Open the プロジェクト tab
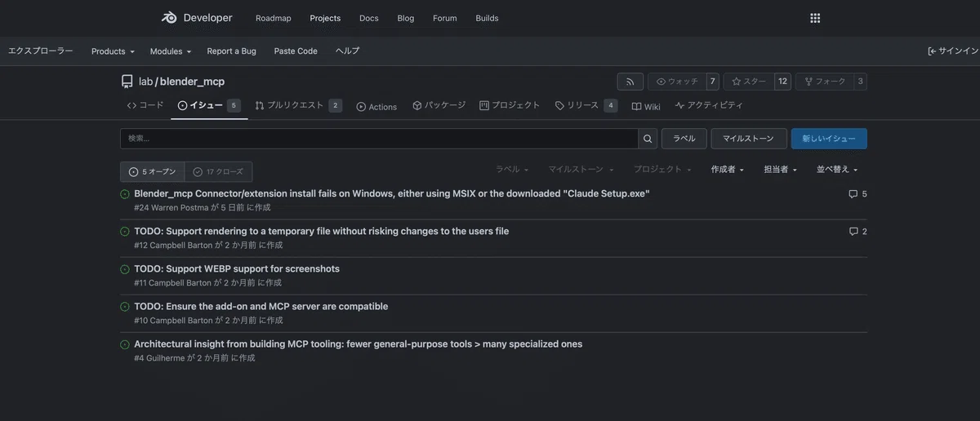This screenshot has height=421, width=980. [510, 105]
